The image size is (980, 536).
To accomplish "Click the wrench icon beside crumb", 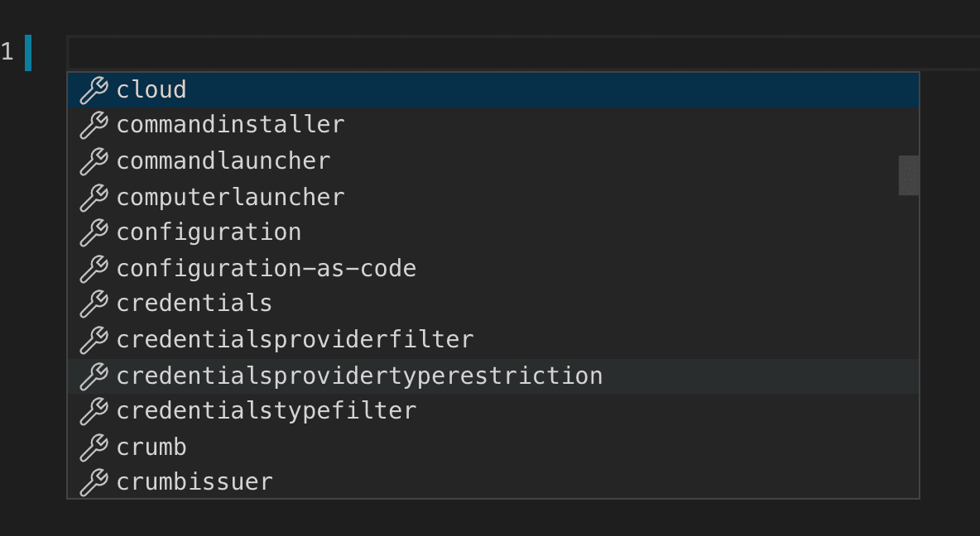I will coord(93,447).
